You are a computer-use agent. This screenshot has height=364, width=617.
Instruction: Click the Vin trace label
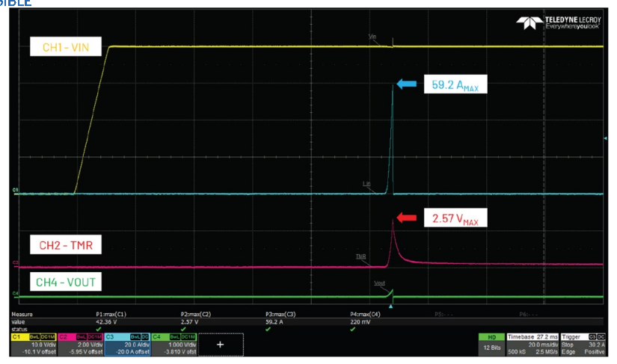(372, 37)
